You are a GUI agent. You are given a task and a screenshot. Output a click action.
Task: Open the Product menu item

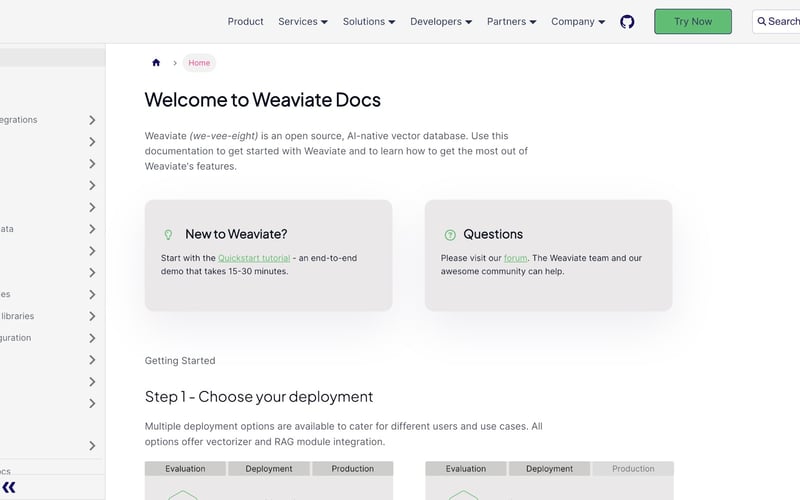(x=245, y=21)
